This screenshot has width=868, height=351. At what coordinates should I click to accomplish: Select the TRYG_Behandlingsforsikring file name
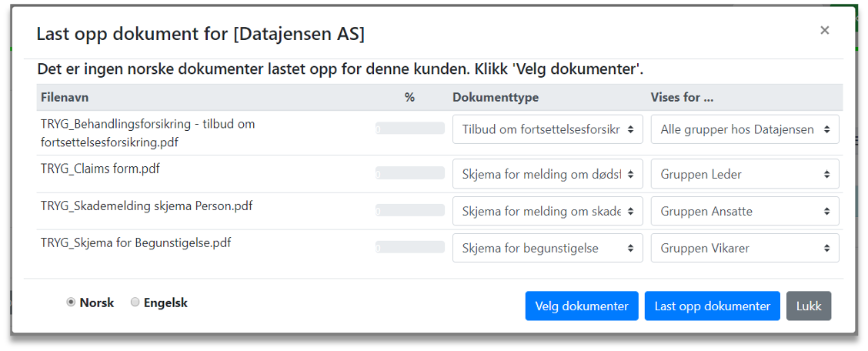pos(148,132)
